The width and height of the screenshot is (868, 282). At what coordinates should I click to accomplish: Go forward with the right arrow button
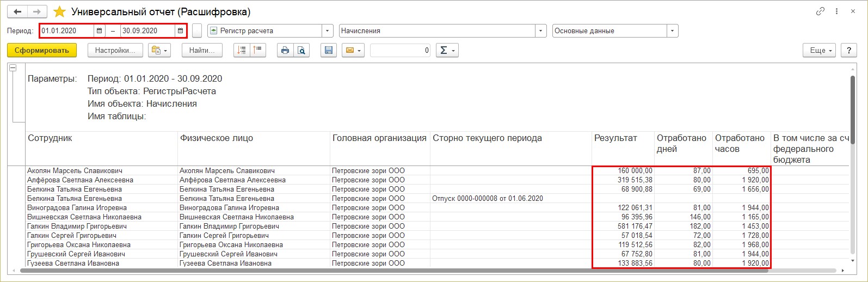37,11
